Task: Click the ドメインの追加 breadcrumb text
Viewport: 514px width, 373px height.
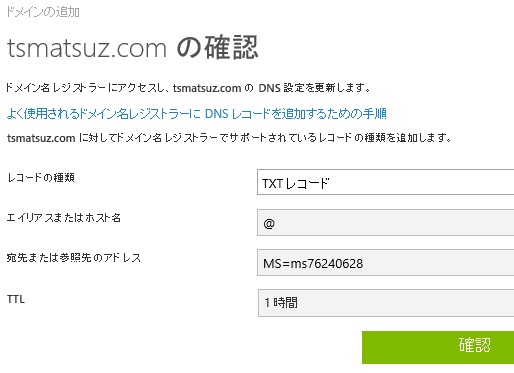Action: [43, 12]
